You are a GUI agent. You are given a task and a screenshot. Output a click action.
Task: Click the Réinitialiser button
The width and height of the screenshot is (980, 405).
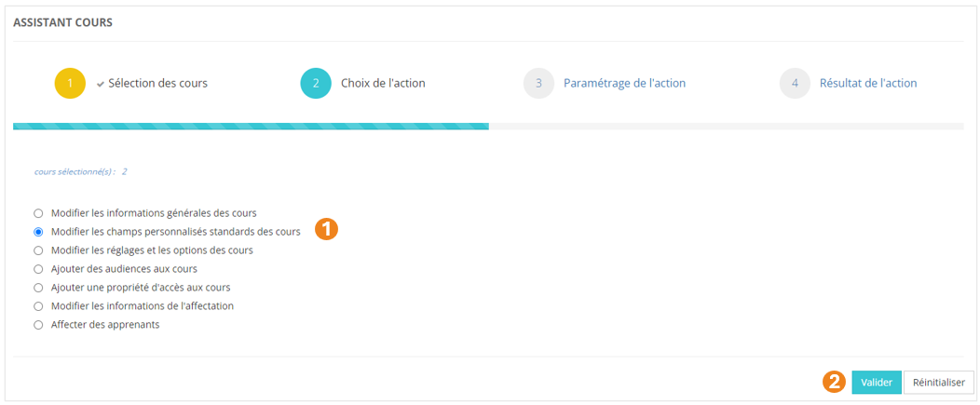[938, 383]
